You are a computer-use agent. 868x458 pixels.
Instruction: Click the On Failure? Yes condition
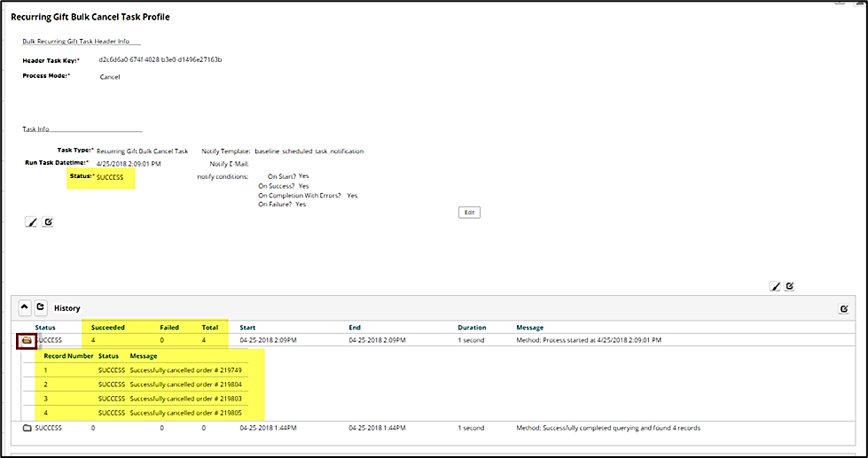click(x=282, y=204)
